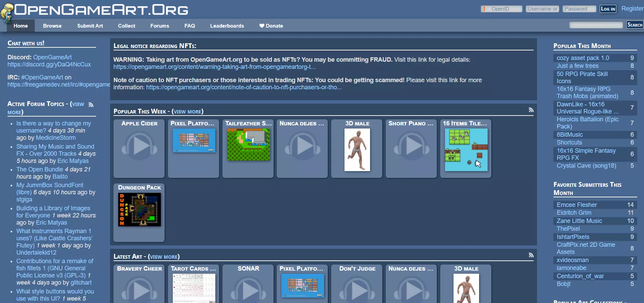Open the Discord invite link

49,64
